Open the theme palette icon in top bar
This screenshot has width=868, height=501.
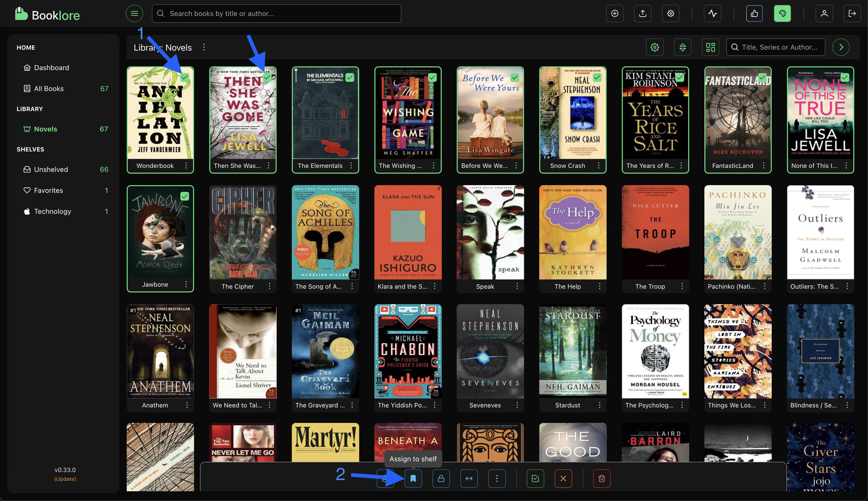tap(782, 13)
